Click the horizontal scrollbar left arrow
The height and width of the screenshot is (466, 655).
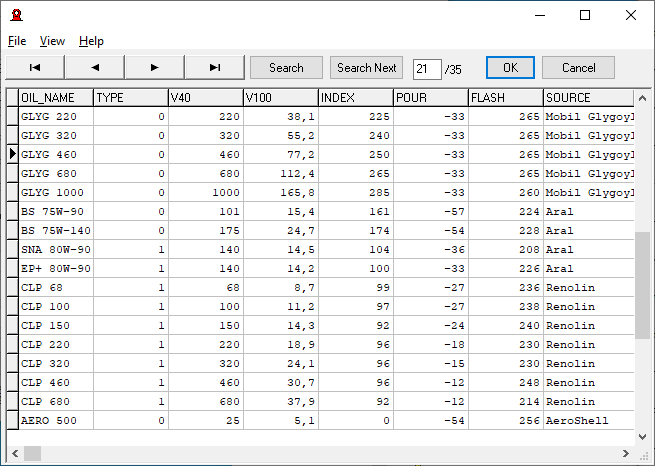pos(13,454)
